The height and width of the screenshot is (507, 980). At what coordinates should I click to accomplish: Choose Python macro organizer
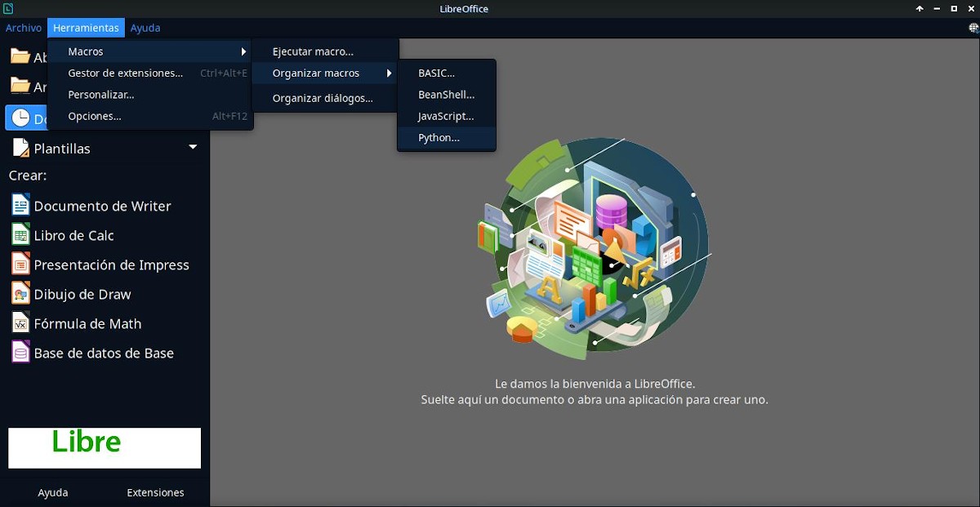(446, 138)
